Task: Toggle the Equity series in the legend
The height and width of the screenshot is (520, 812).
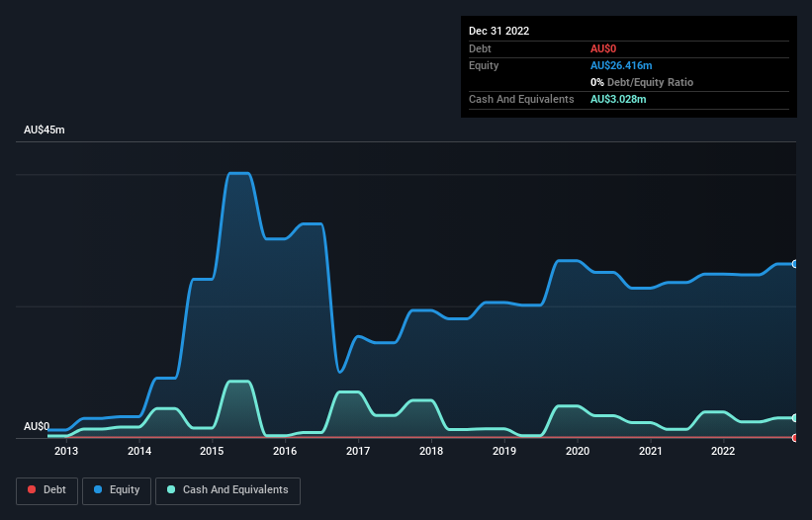Action: click(117, 490)
